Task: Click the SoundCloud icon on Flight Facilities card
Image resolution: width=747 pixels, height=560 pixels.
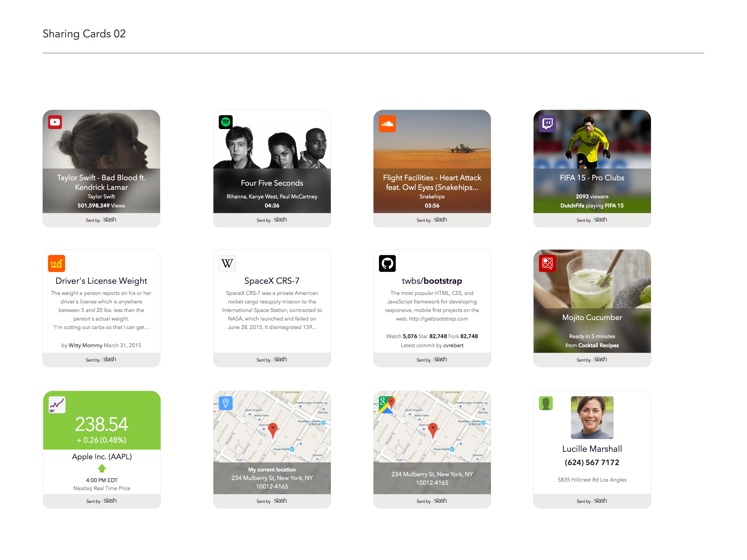Action: 387,123
